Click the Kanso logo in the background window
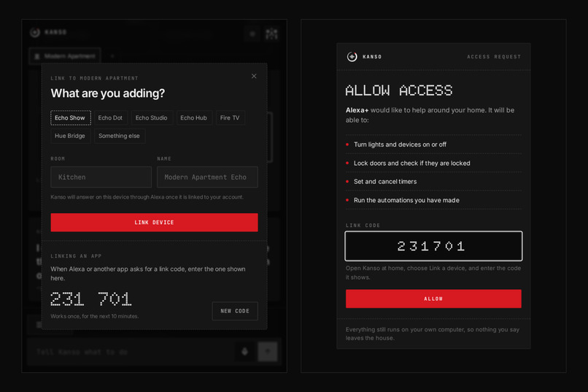588x392 pixels. pyautogui.click(x=35, y=32)
